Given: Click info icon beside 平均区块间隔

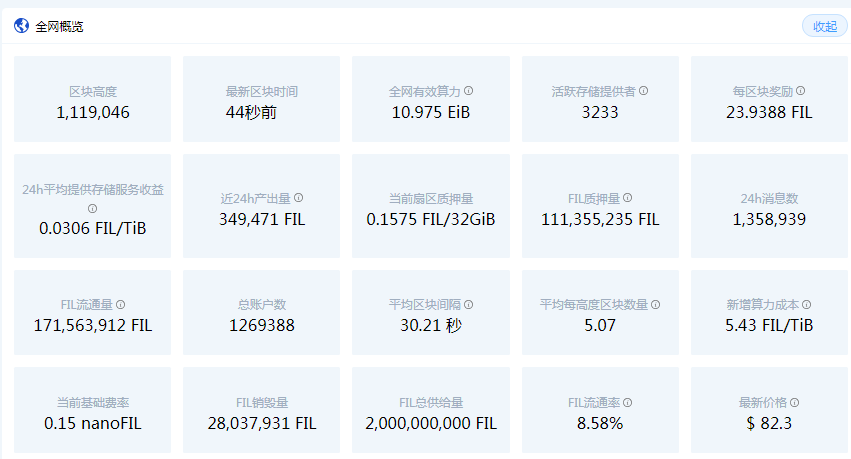Looking at the screenshot, I should (x=469, y=304).
